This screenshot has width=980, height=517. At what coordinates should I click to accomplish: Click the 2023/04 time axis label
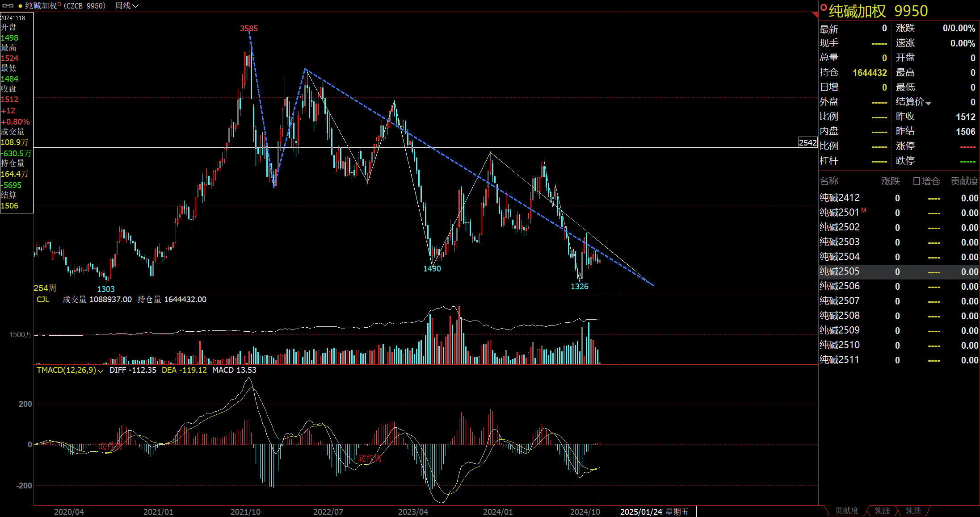(413, 512)
